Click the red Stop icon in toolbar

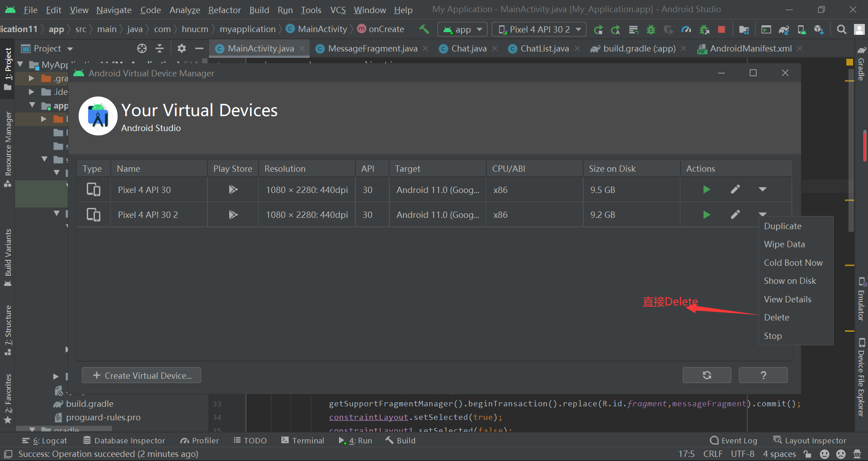(722, 30)
